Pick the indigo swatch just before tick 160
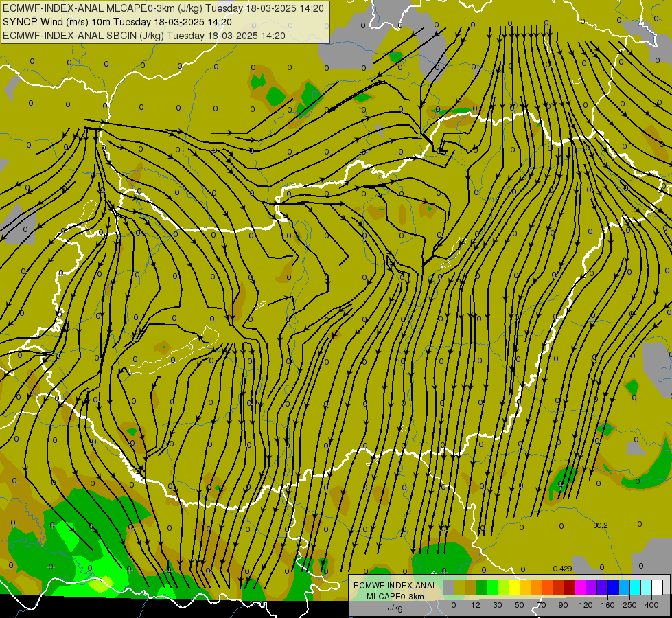 coord(603,587)
